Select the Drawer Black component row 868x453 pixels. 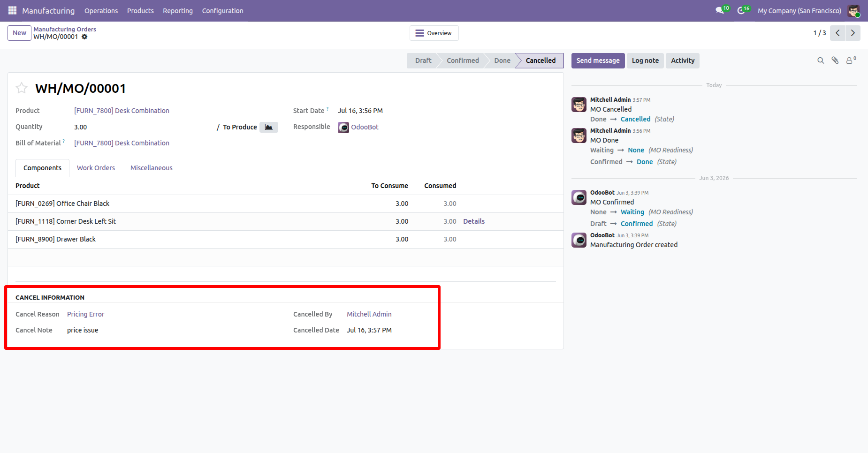pyautogui.click(x=285, y=239)
